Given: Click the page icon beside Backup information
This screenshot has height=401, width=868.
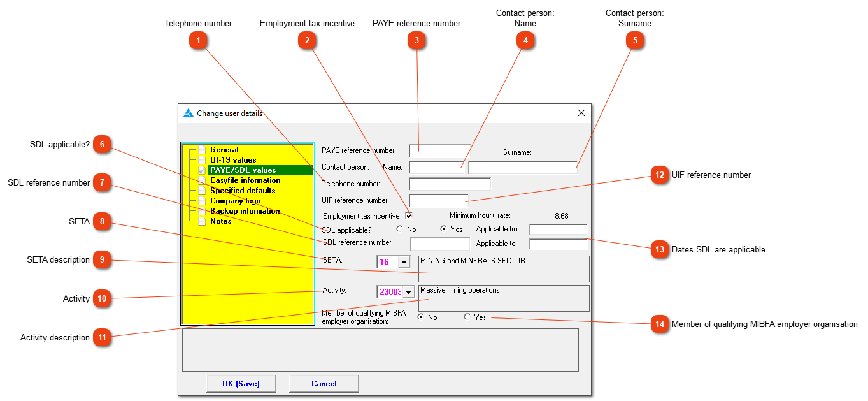Looking at the screenshot, I should (202, 211).
